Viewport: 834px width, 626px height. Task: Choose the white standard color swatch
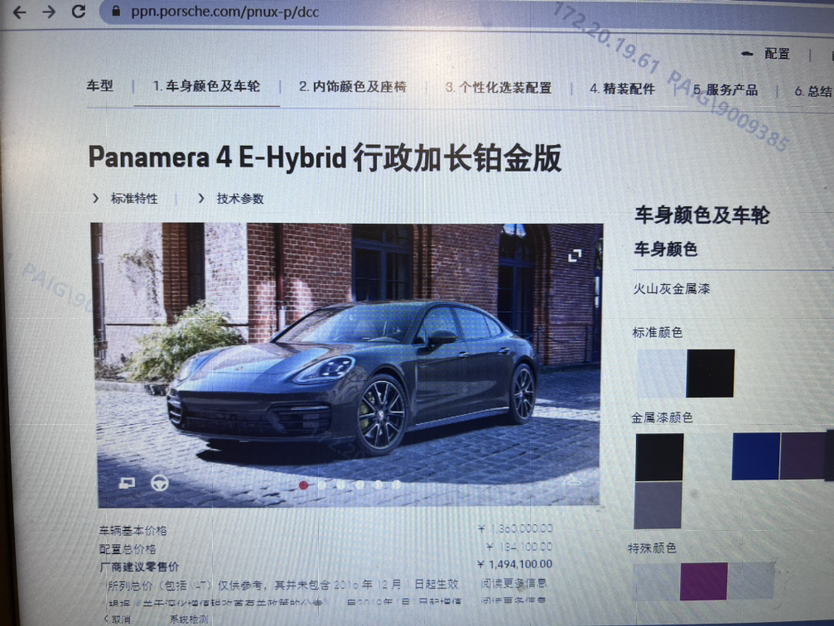[x=661, y=373]
